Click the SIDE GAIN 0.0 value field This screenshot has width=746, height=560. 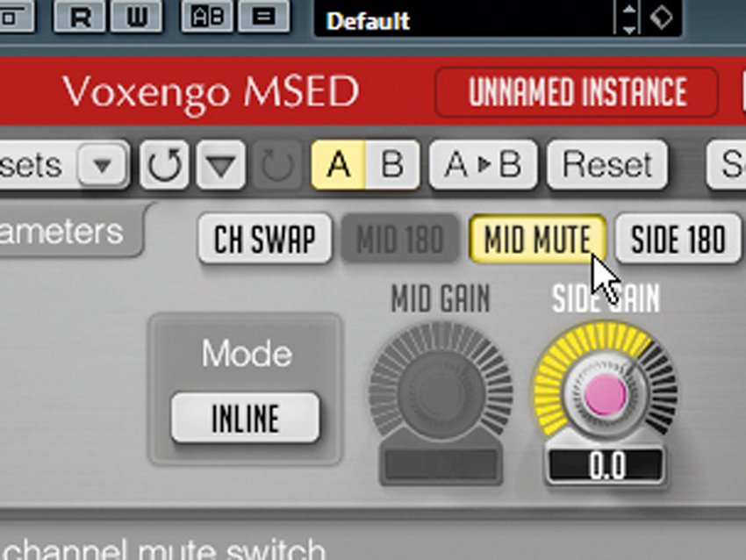click(x=606, y=465)
